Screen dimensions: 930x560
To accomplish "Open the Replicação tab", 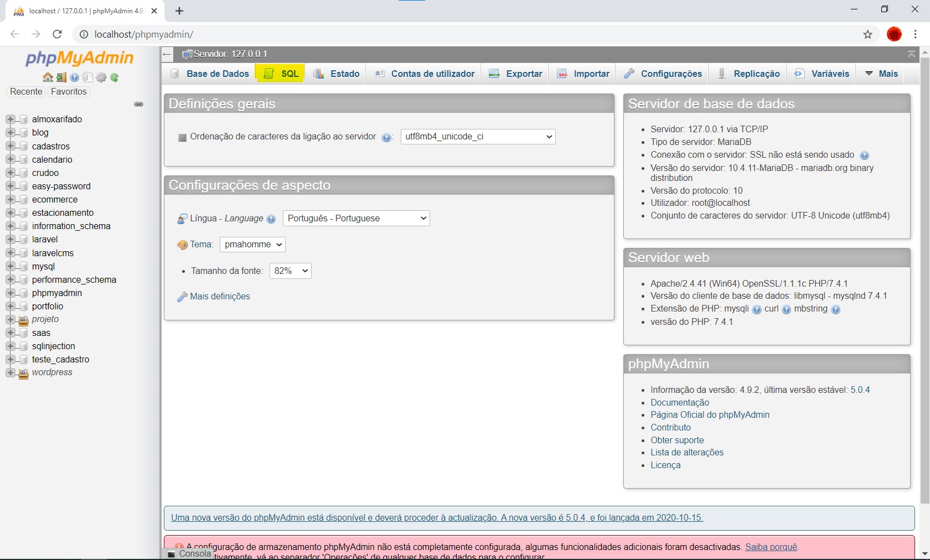I will click(x=747, y=74).
